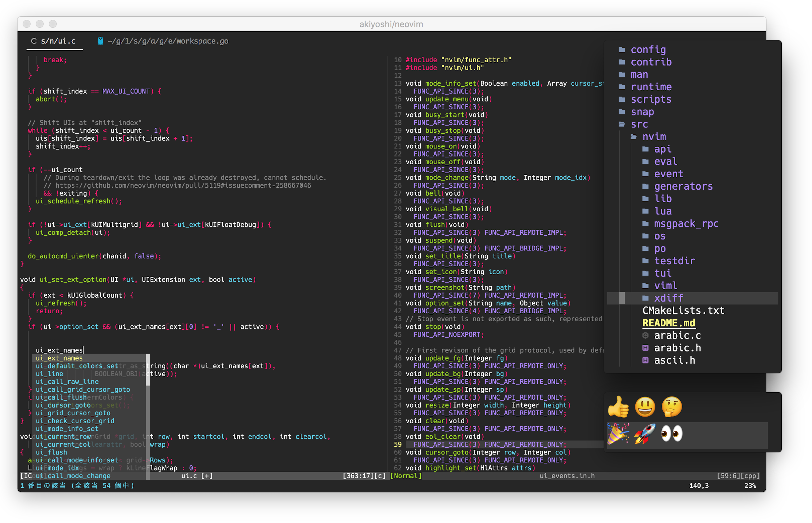Screen dimensions: 812x523
Task: Click the [Normal] mode indicator
Action: [406, 476]
